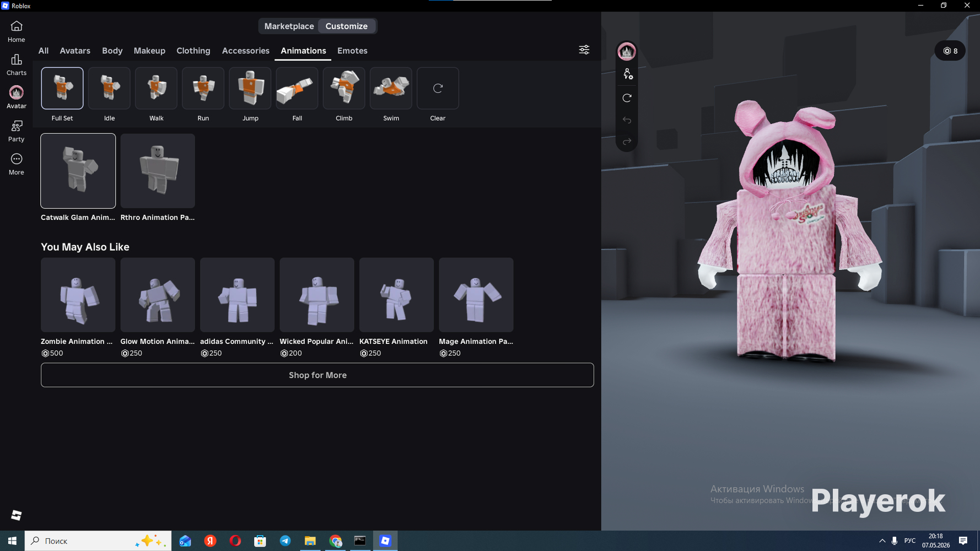View the KATSEYE Animation pack
Screen dimensions: 980x551
click(397, 295)
